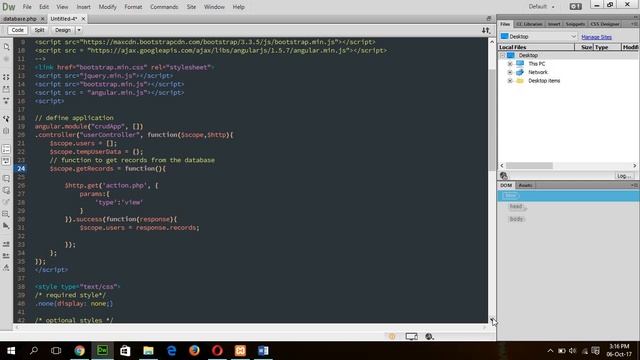Expand the Network tree node

(510, 72)
